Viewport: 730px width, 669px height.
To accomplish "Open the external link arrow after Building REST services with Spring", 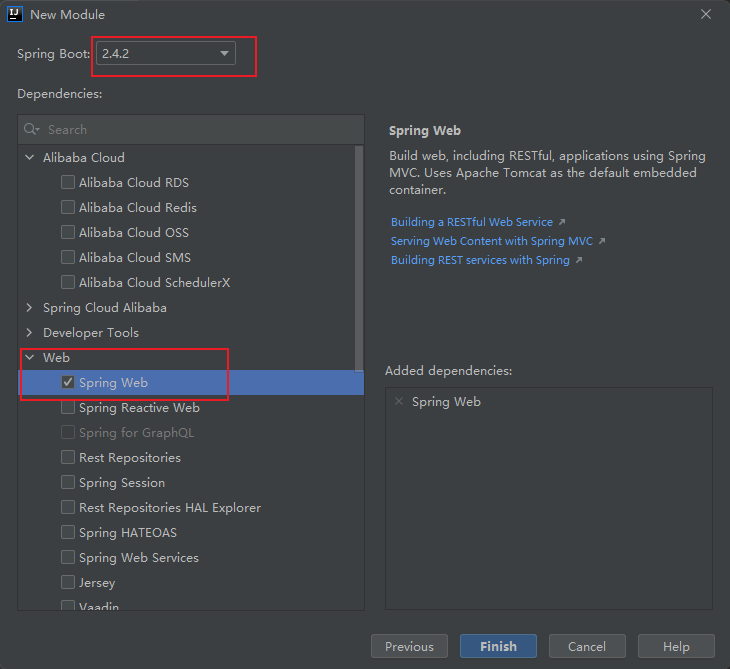I will click(x=579, y=260).
